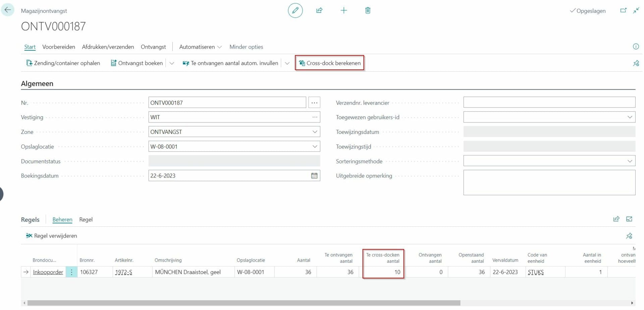
Task: Delete document with trash icon
Action: pyautogui.click(x=368, y=10)
